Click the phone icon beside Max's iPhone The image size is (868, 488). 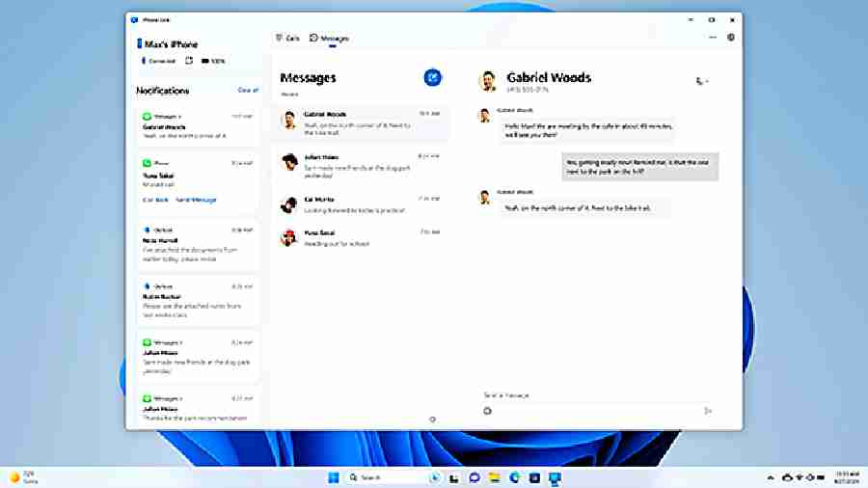140,43
